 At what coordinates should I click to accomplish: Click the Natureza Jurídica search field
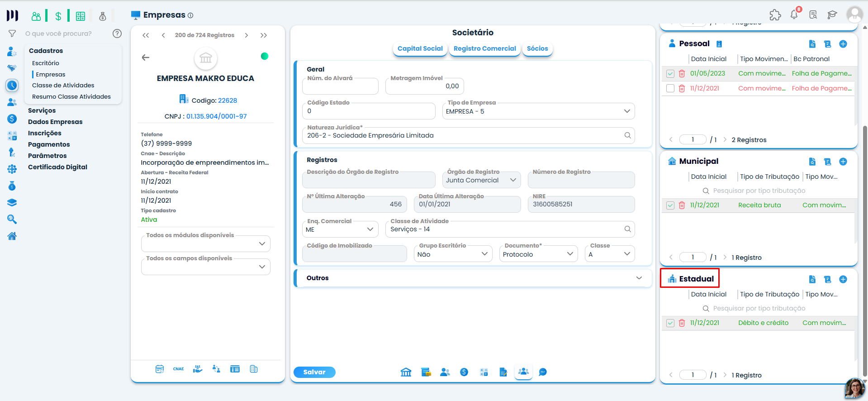(468, 135)
